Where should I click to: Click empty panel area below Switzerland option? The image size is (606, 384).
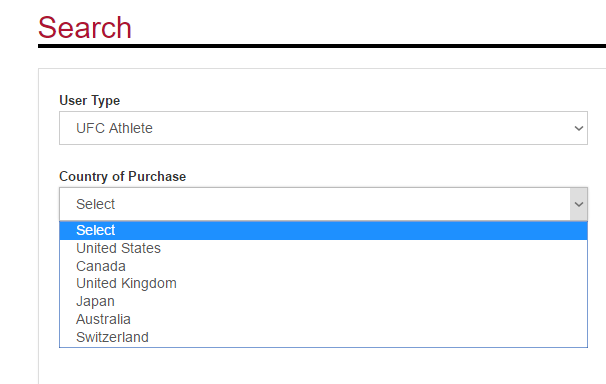point(323,366)
